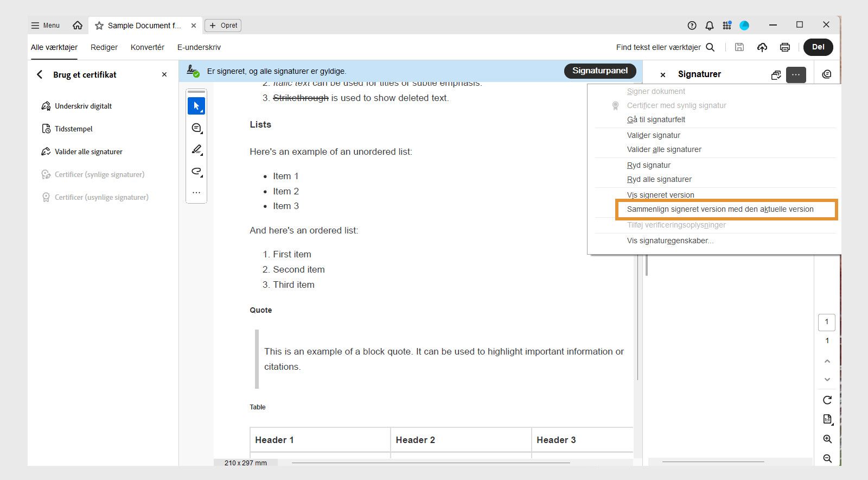This screenshot has width=868, height=480.
Task: Switch to the Rediger tab
Action: coord(104,47)
